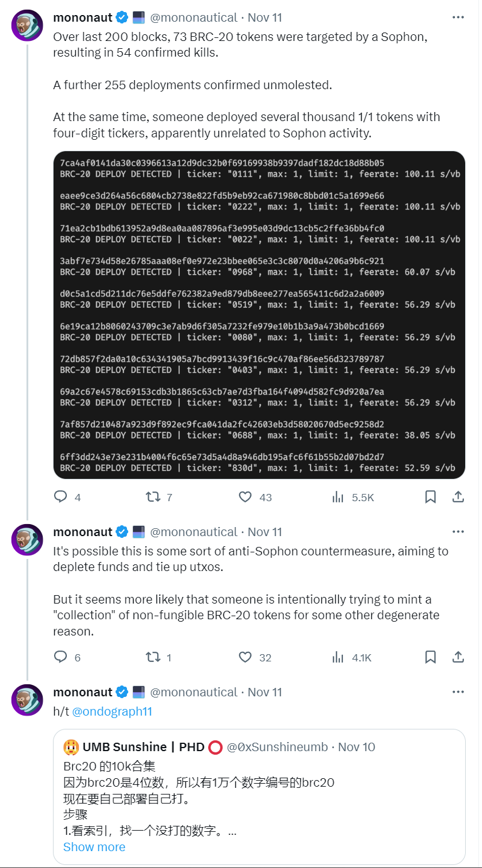Open more options menu on third tweet

tap(458, 692)
